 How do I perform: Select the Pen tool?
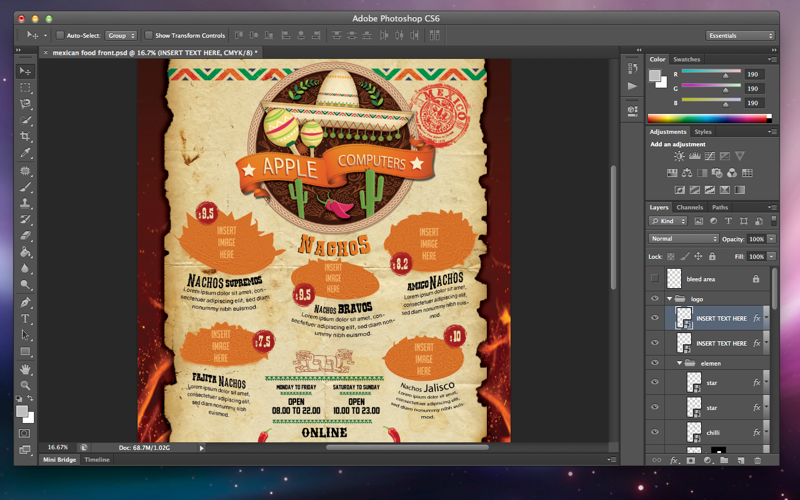[24, 303]
